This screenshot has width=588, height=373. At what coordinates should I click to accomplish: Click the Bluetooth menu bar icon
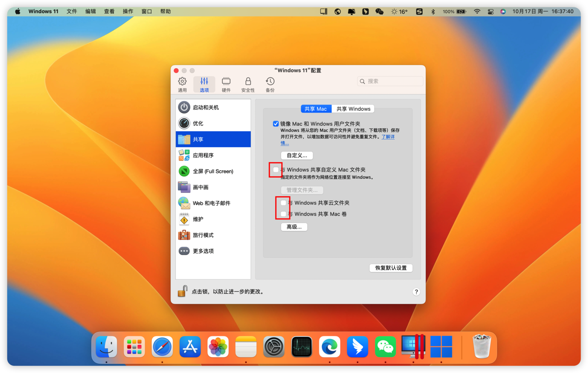click(x=433, y=11)
